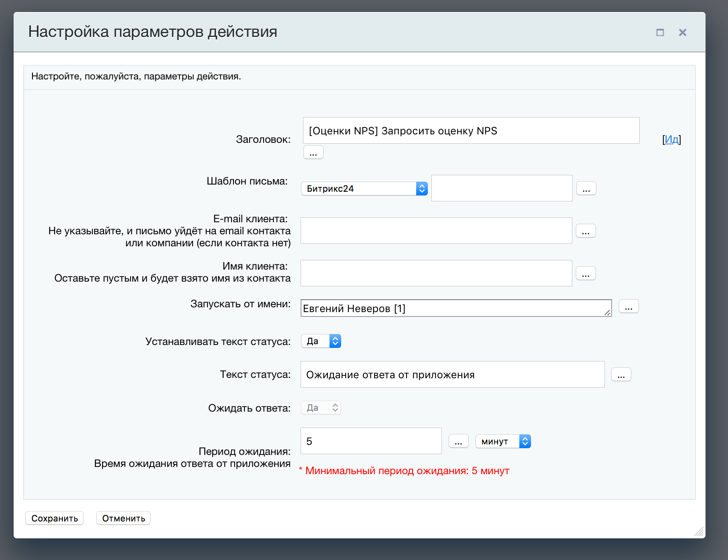Click ellipsis button next to Период ожидания value
The width and height of the screenshot is (728, 560).
[x=458, y=441]
